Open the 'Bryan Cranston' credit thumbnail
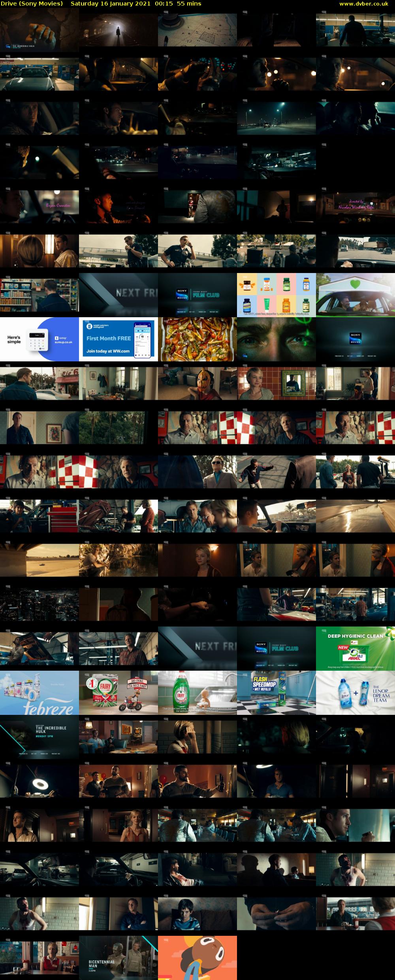This screenshot has height=980, width=395. [x=39, y=207]
